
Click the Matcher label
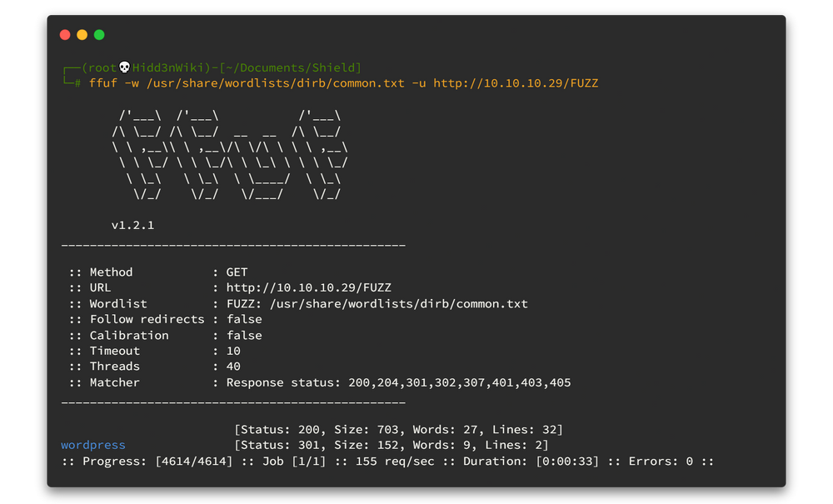(x=115, y=382)
